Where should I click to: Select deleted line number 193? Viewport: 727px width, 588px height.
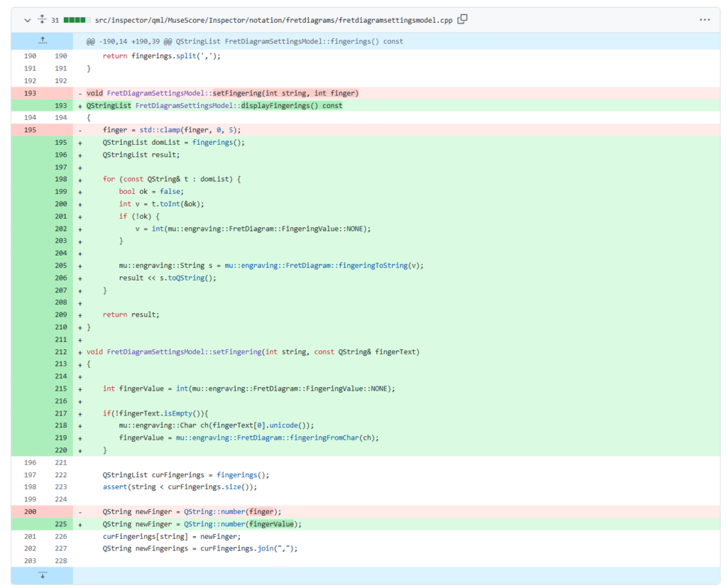[29, 93]
